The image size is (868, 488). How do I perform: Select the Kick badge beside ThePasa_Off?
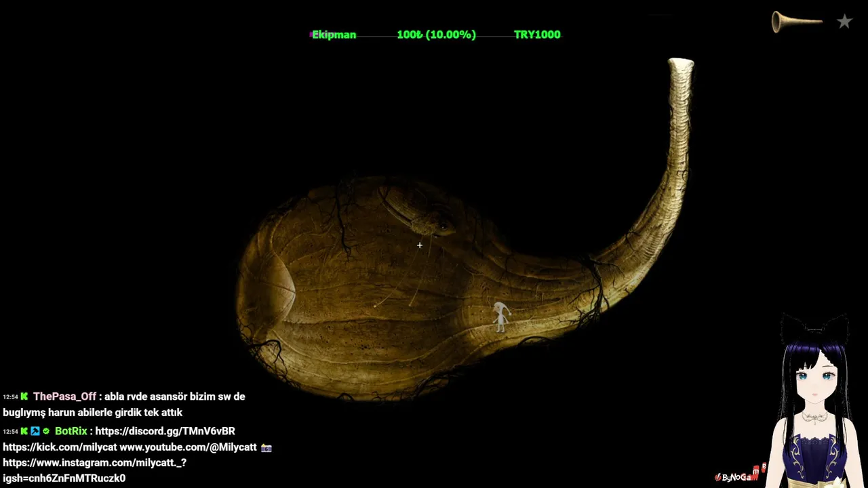(x=24, y=396)
